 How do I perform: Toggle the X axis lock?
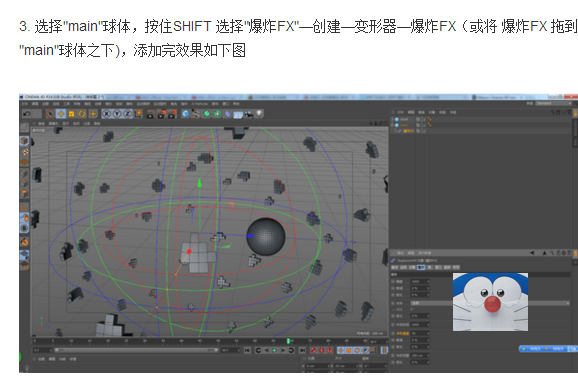click(x=106, y=114)
